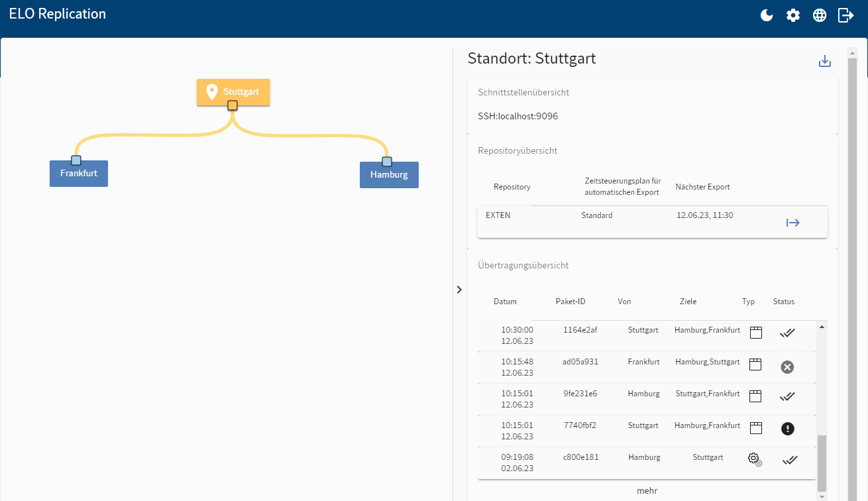Click gear type icon for c800e181
868x501 pixels.
755,459
